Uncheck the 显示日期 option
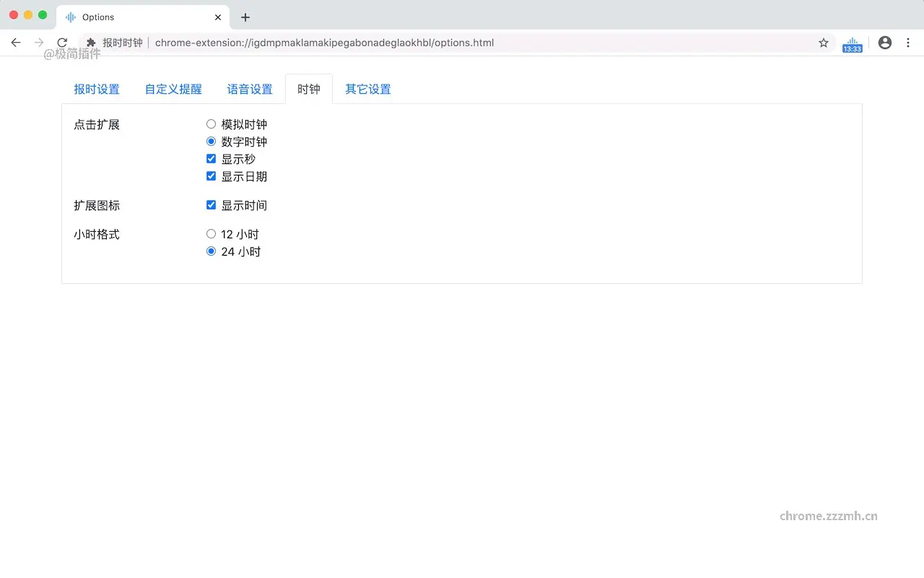This screenshot has width=924, height=578. 211,176
